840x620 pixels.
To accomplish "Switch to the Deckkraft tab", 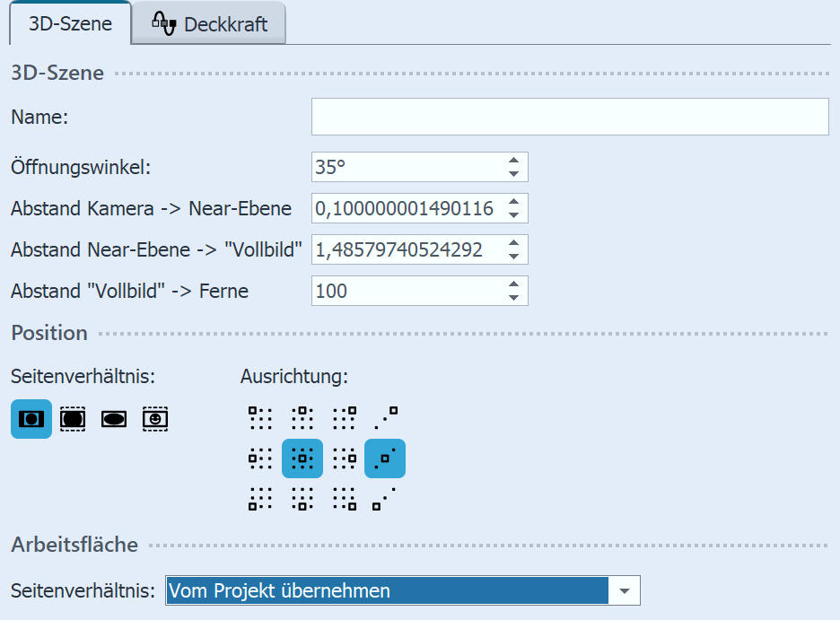I will (x=210, y=24).
